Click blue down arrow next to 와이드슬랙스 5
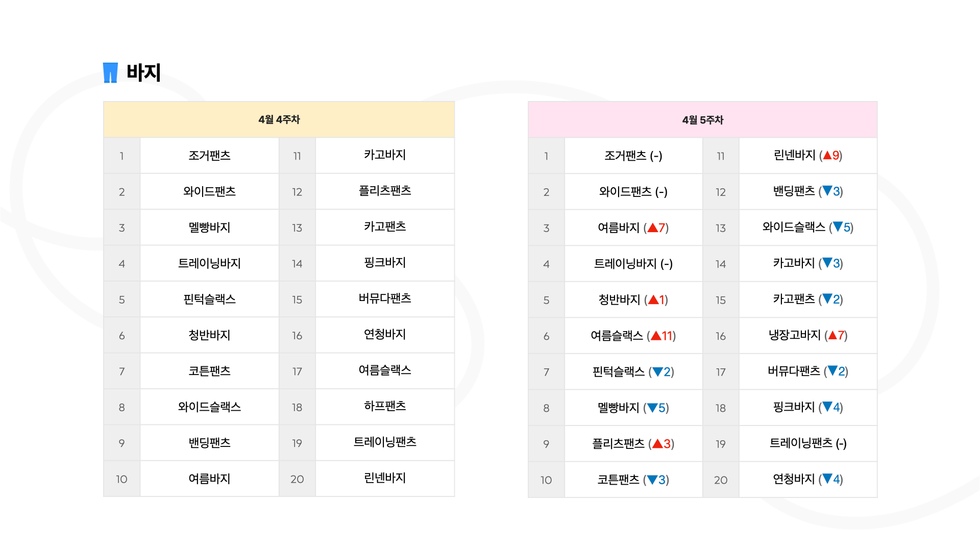980x551 pixels. [838, 227]
